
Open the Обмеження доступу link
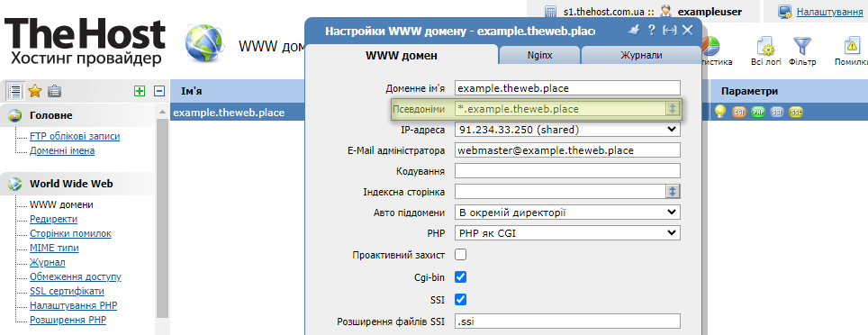coord(76,276)
